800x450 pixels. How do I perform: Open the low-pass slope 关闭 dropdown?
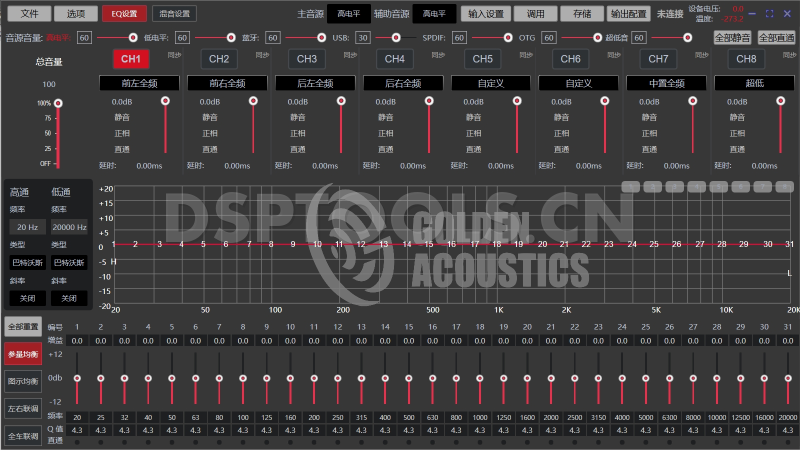click(69, 298)
